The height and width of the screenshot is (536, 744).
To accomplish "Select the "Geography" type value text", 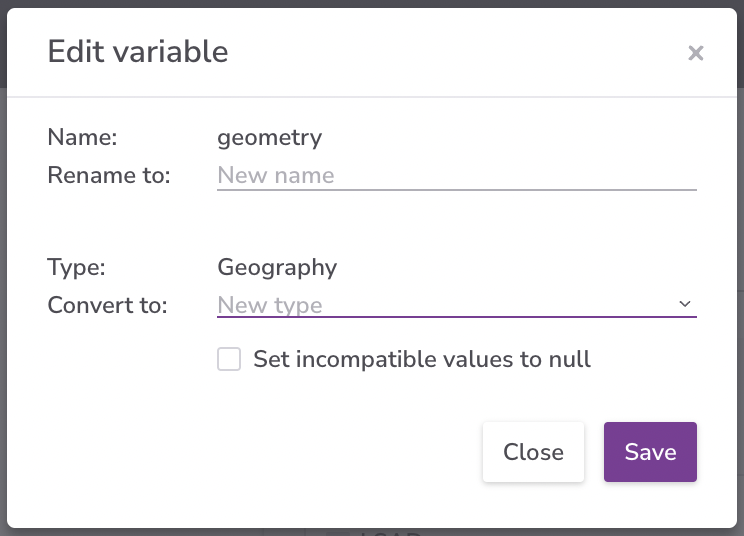I will tap(277, 267).
